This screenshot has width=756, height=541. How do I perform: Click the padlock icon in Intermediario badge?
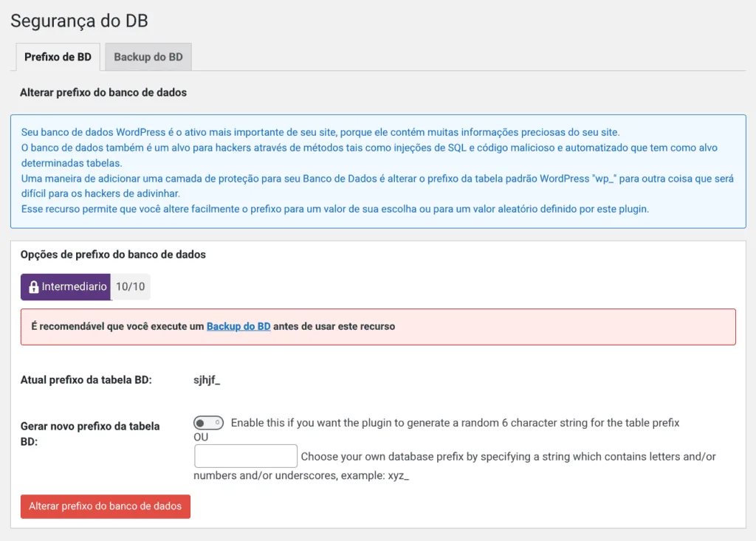click(x=33, y=287)
